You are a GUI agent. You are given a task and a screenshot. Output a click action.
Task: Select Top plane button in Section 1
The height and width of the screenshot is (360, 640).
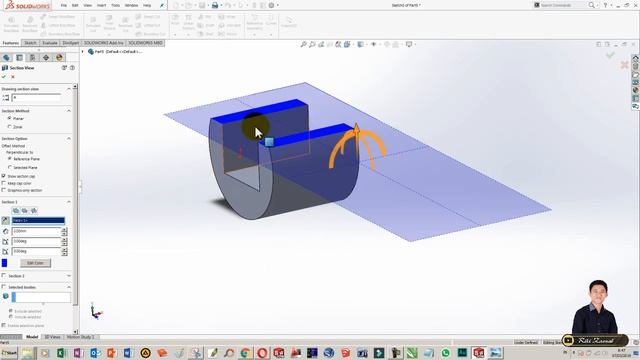[x=25, y=211]
